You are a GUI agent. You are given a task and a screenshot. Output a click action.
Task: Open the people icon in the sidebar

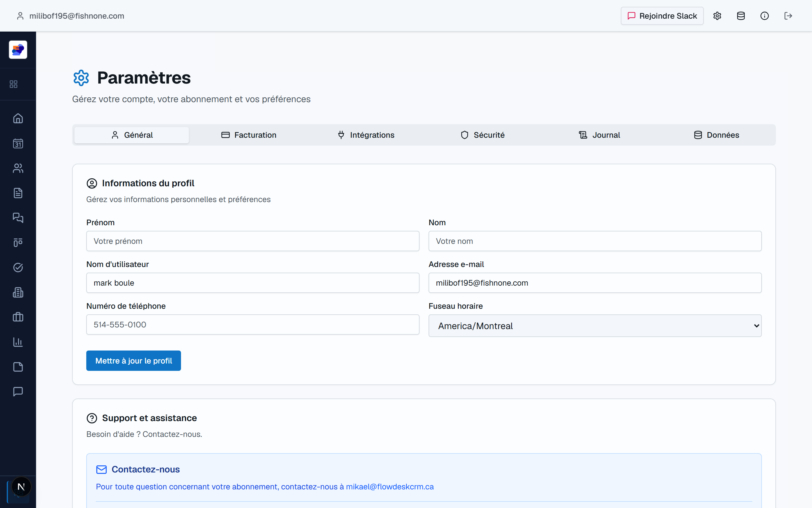18,168
